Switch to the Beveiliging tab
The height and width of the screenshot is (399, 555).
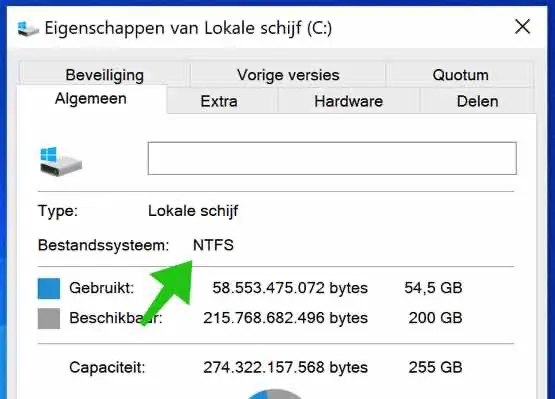[x=104, y=75]
